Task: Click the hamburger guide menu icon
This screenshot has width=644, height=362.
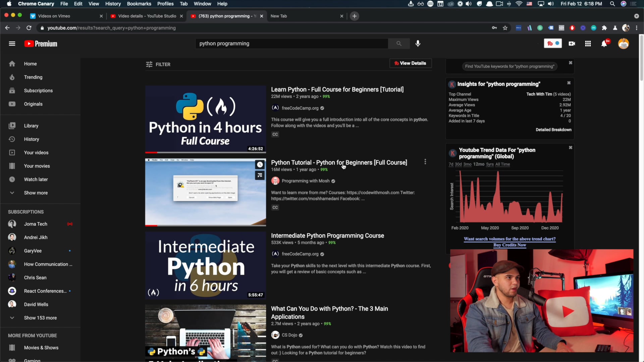Action: coord(12,44)
